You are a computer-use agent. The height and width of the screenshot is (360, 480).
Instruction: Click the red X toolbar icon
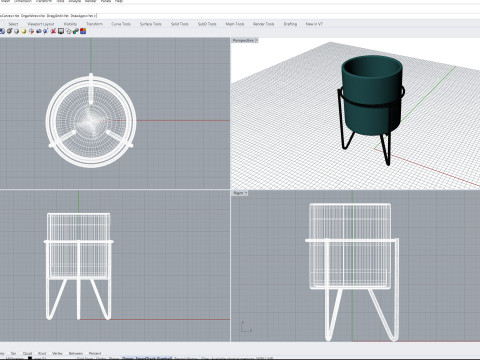point(53,31)
